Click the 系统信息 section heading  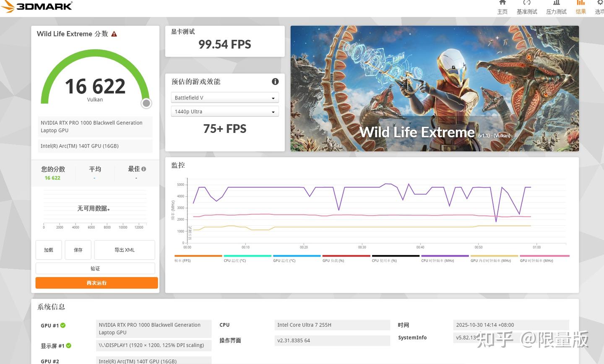point(51,307)
